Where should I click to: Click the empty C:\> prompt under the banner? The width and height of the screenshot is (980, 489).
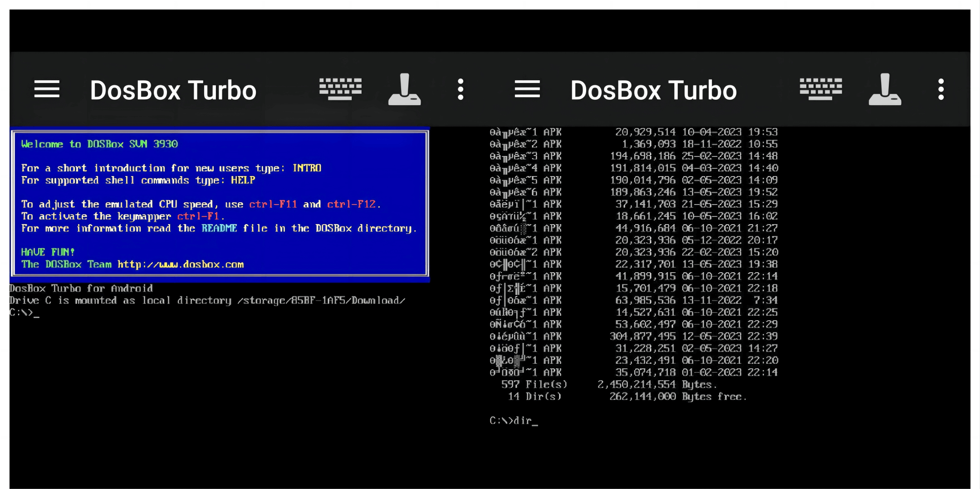click(24, 313)
